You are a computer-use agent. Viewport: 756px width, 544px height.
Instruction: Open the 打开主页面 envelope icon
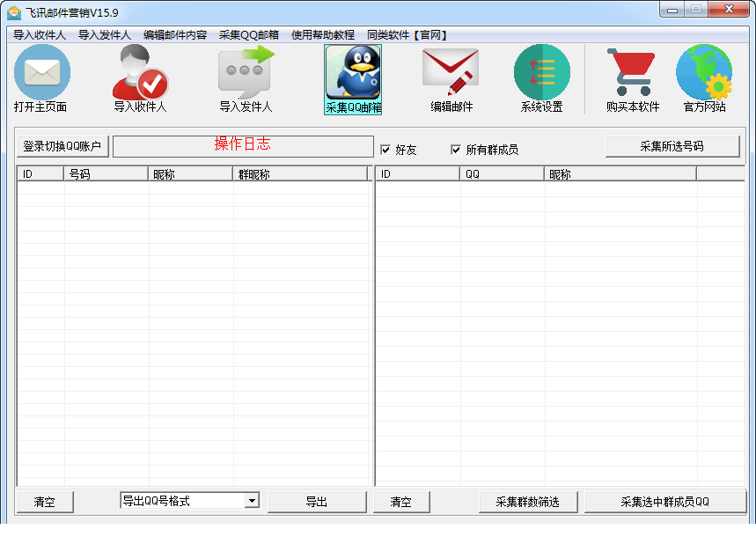click(x=42, y=72)
